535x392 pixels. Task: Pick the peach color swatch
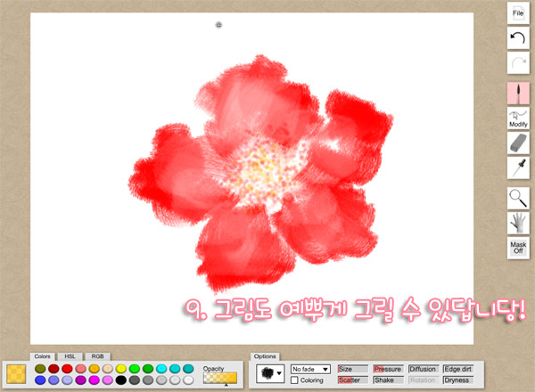point(108,369)
